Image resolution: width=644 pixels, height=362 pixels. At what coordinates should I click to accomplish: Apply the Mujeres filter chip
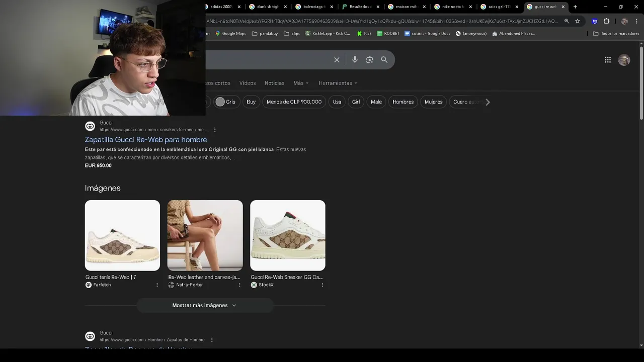[x=433, y=102]
